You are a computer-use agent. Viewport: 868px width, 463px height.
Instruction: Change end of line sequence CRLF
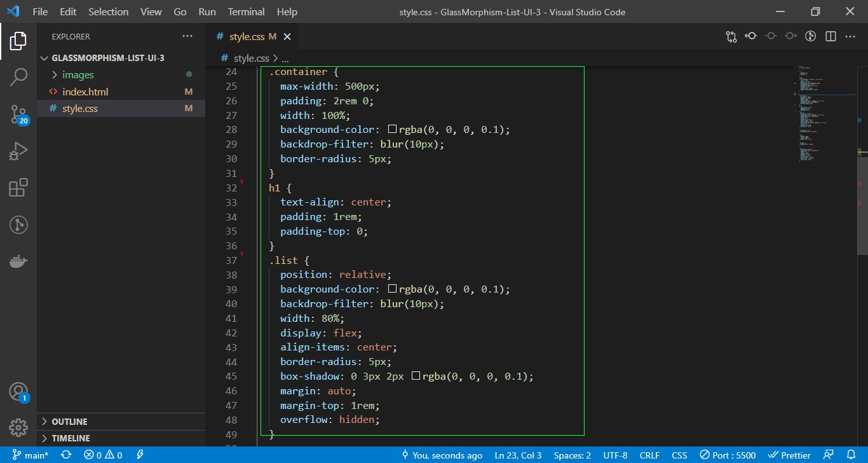coord(649,455)
